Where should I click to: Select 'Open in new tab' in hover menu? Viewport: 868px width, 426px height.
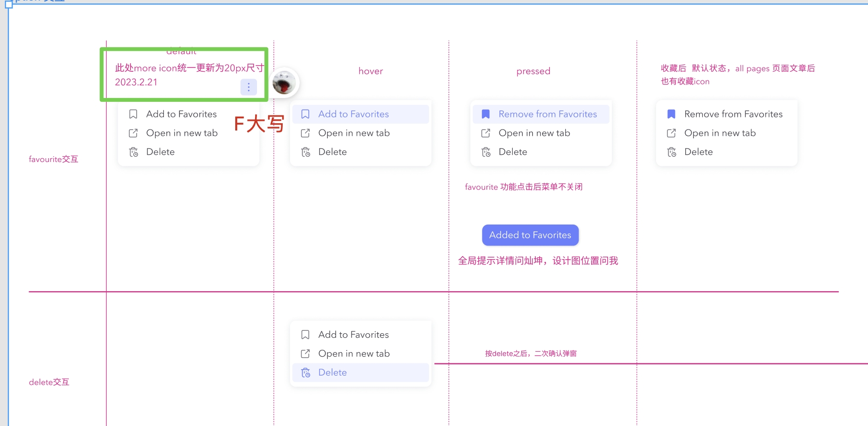point(354,133)
